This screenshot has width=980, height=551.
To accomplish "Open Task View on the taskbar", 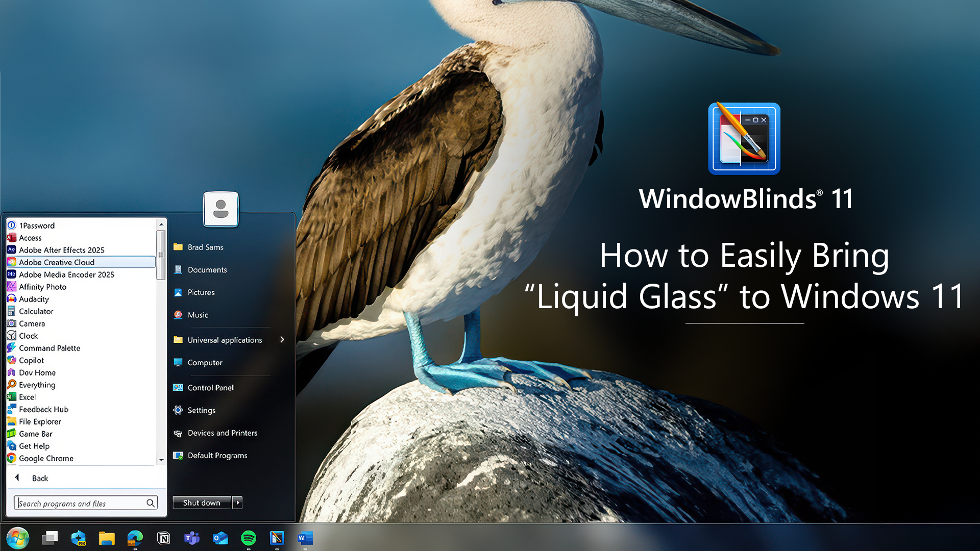I will click(x=50, y=538).
